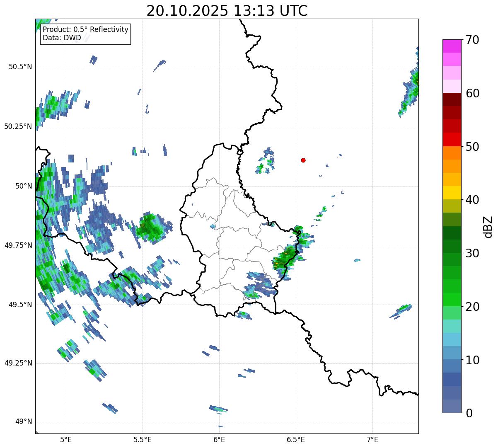Click the 49°N latitude label

point(23,422)
